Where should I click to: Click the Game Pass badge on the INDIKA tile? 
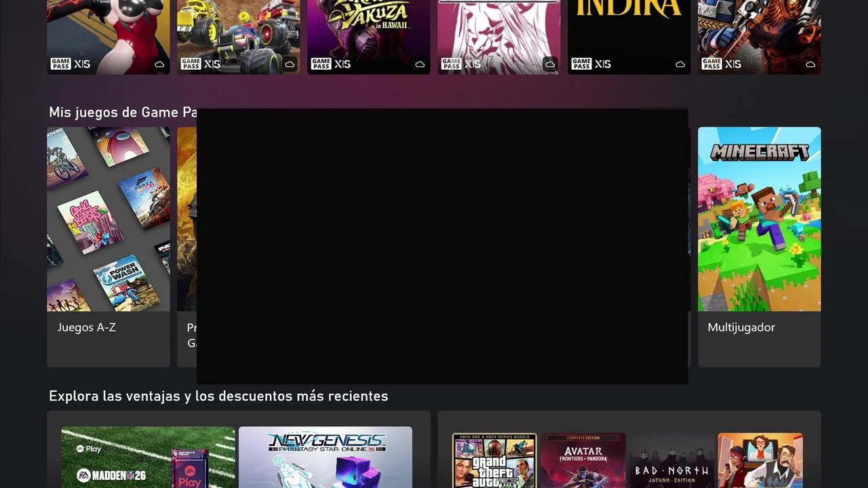581,64
